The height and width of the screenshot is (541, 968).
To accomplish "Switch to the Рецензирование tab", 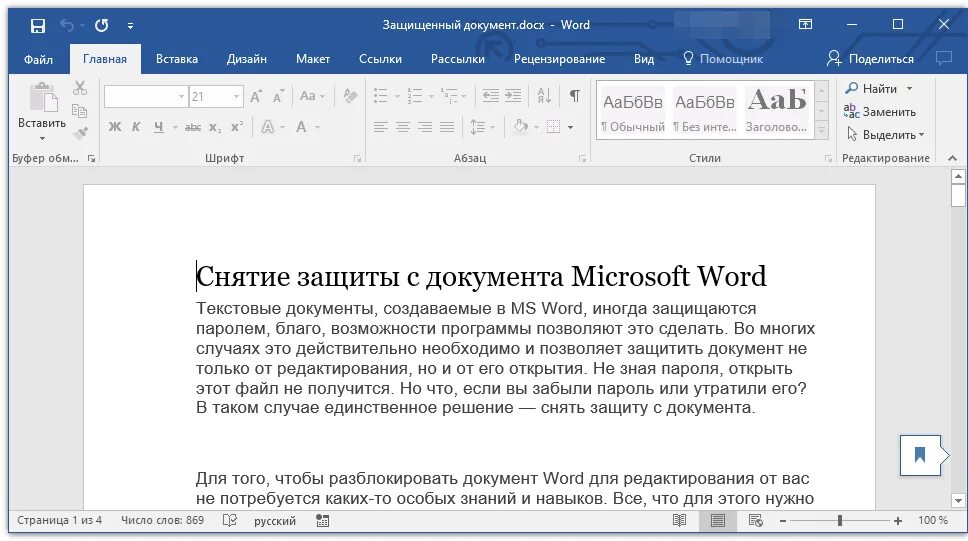I will pyautogui.click(x=559, y=59).
